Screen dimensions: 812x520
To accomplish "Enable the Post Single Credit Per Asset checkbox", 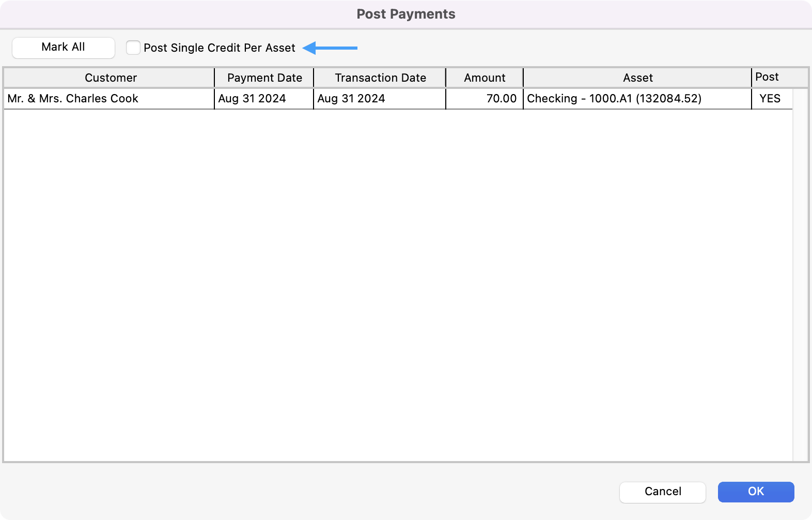I will click(x=133, y=48).
